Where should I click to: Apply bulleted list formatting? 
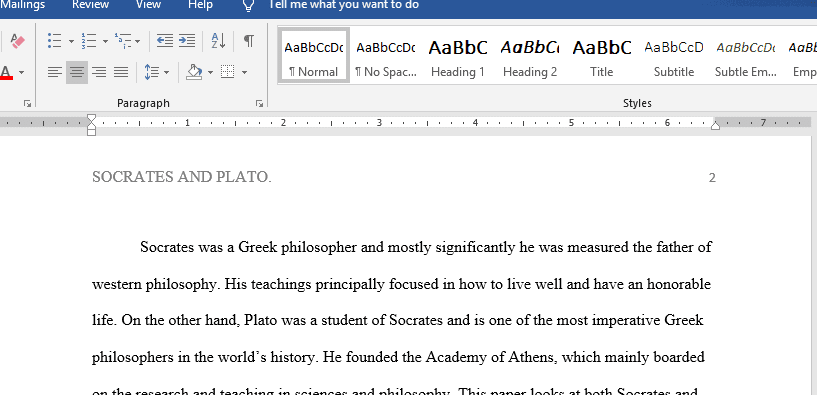coord(55,41)
